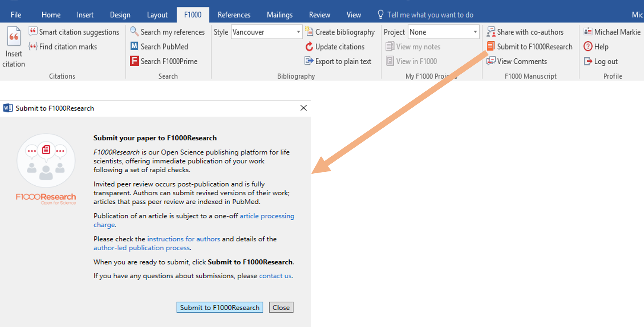Switch to the Insert tab
The height and width of the screenshot is (327, 644).
(85, 15)
